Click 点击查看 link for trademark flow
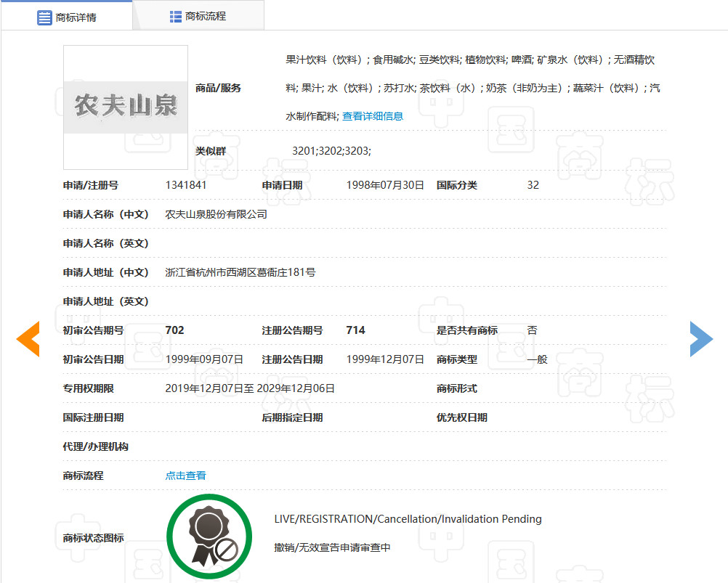The height and width of the screenshot is (583, 728). coord(186,476)
